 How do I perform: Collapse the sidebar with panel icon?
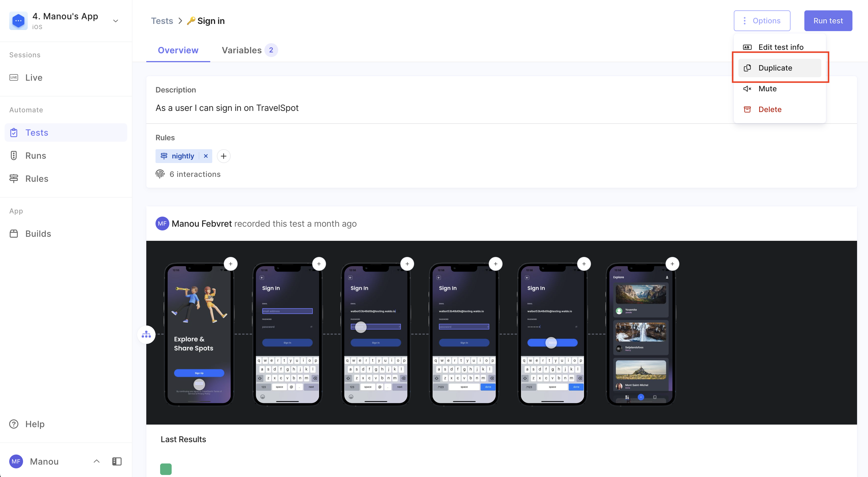117,461
